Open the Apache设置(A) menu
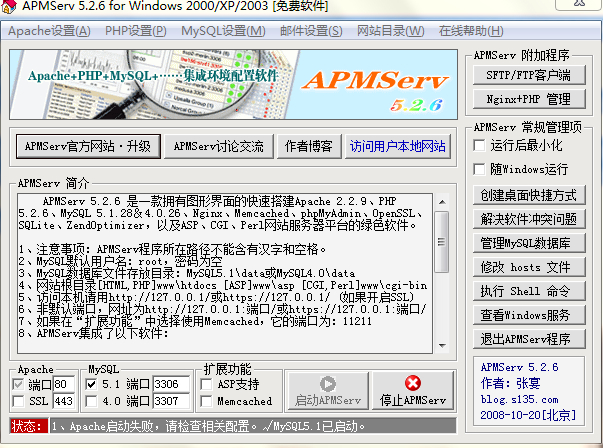 click(x=49, y=31)
